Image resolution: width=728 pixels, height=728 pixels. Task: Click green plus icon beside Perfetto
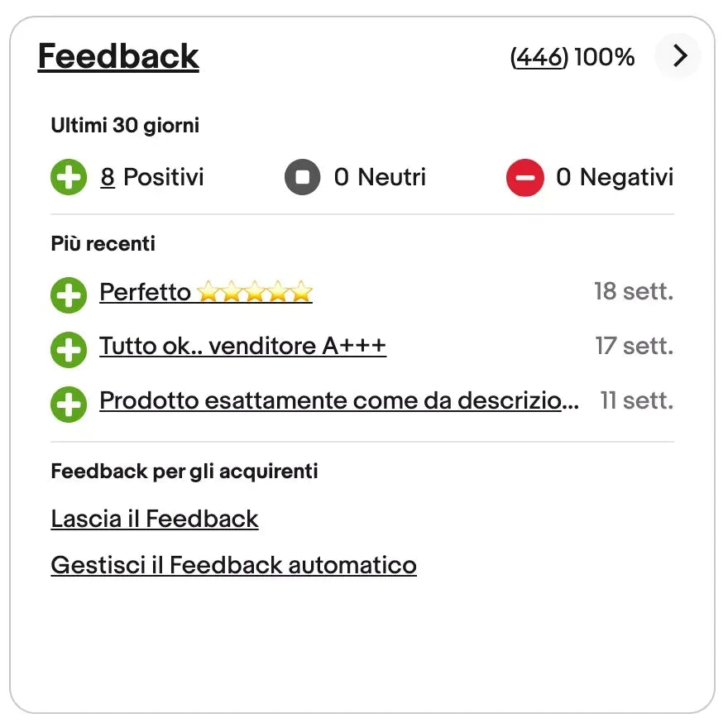pyautogui.click(x=69, y=294)
